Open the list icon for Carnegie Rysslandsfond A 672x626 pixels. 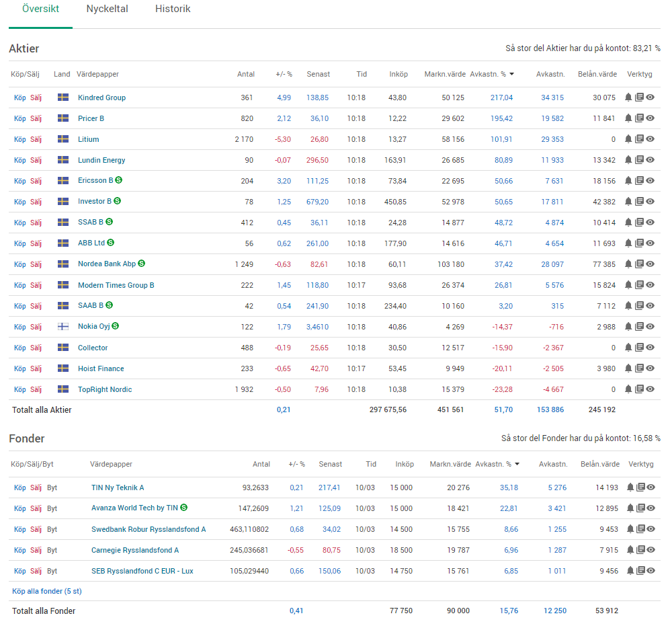pos(640,549)
